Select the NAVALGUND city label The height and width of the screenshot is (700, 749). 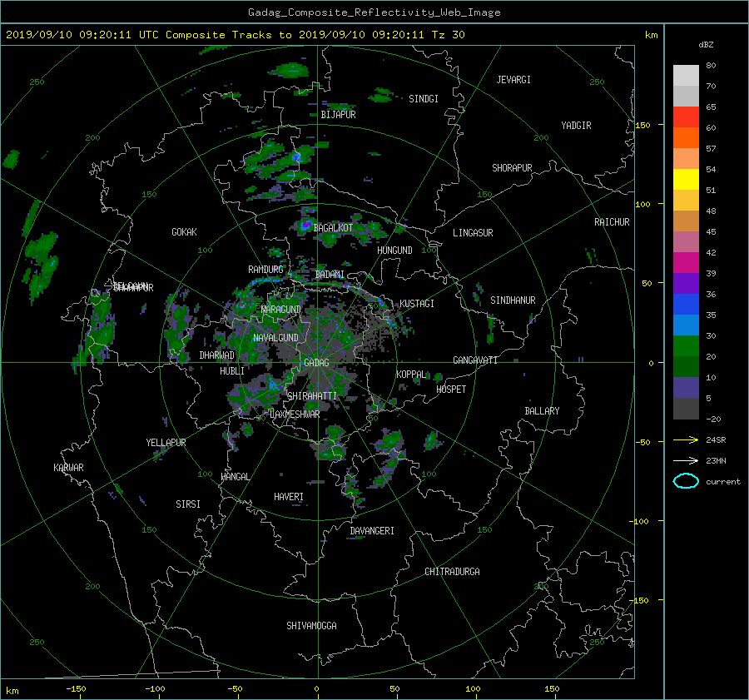[275, 338]
